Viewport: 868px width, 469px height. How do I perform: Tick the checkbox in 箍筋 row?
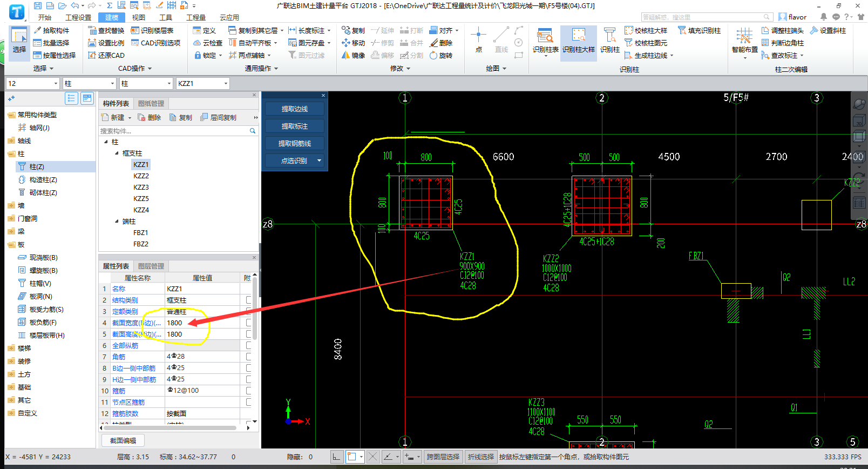click(x=249, y=391)
